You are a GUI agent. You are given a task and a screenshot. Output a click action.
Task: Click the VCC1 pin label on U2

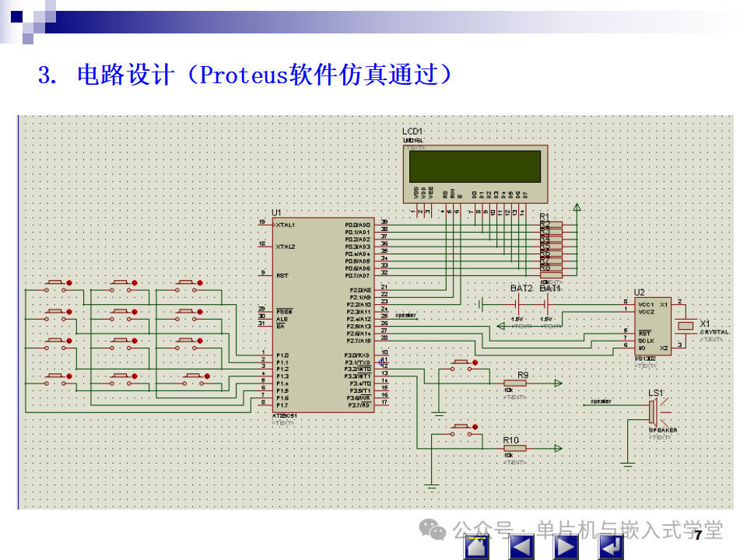pos(646,304)
